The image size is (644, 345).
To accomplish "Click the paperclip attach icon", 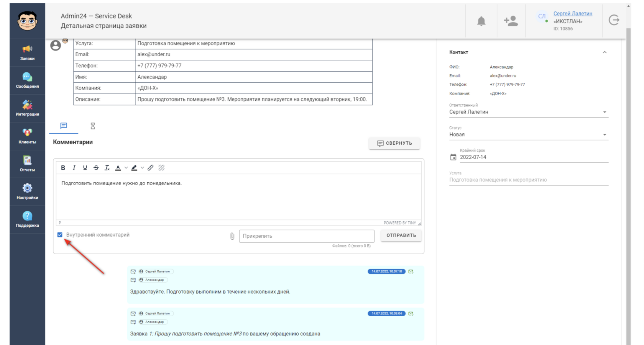I will (x=232, y=236).
